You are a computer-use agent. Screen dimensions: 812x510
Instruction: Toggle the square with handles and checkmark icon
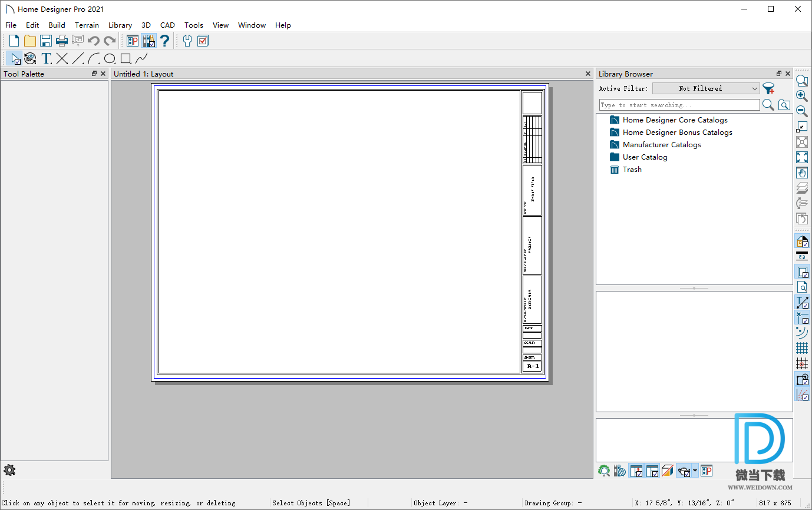pos(802,379)
